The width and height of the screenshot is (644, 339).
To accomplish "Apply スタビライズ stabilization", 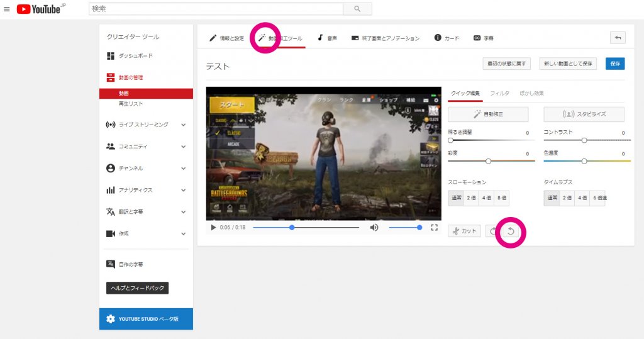I will [x=584, y=114].
